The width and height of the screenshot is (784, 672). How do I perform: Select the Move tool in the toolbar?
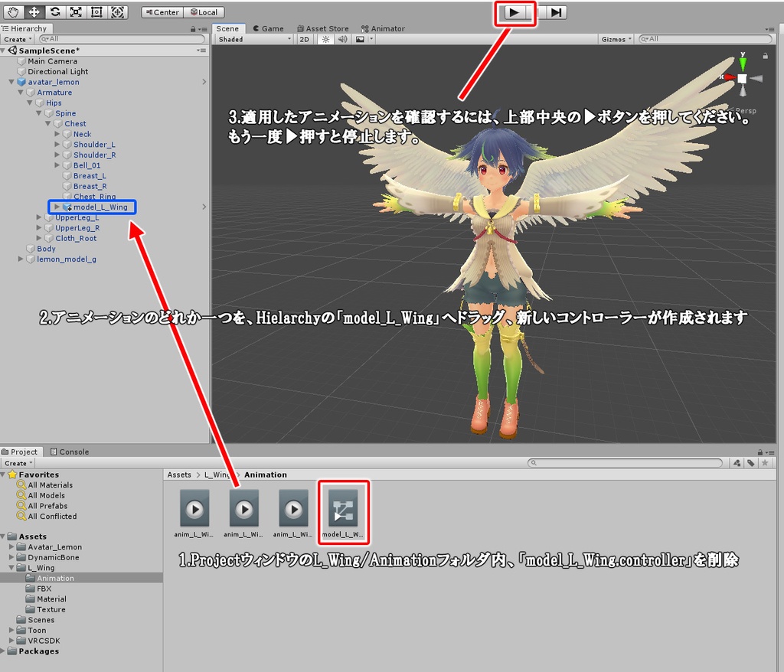[x=33, y=12]
